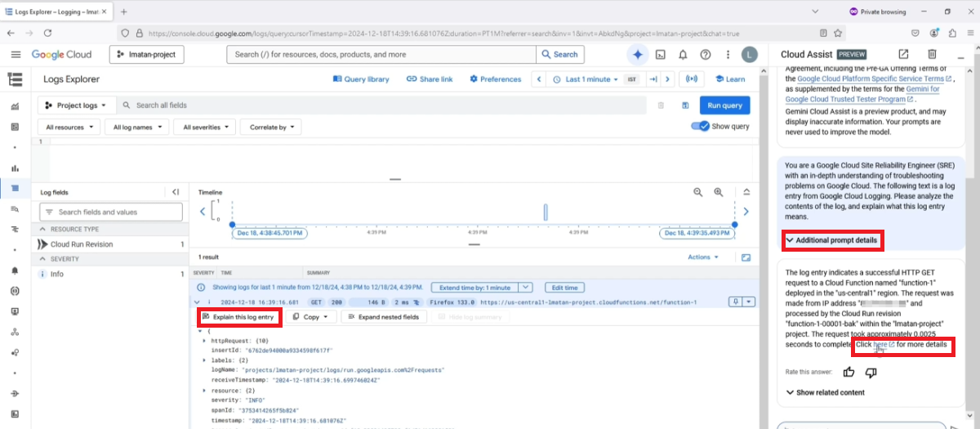The height and width of the screenshot is (429, 980).
Task: Open the Last 1 minute time range
Action: point(581,79)
